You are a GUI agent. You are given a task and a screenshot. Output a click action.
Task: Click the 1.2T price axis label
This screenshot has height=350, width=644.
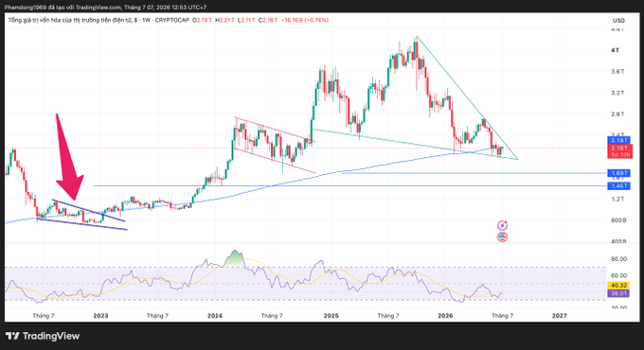coord(617,199)
